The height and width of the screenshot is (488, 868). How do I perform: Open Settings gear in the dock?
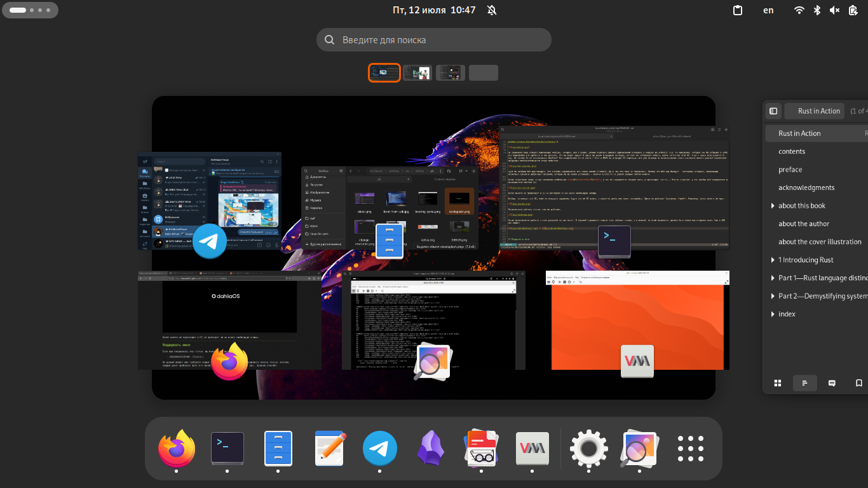click(x=588, y=449)
